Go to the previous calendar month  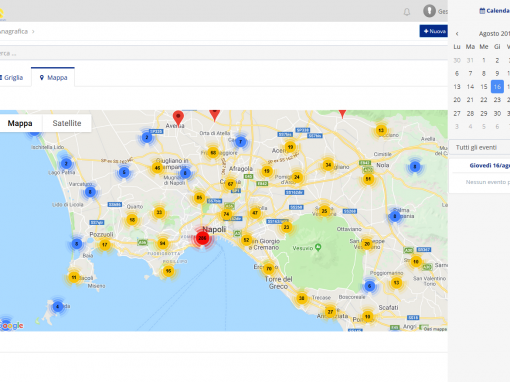[457, 34]
